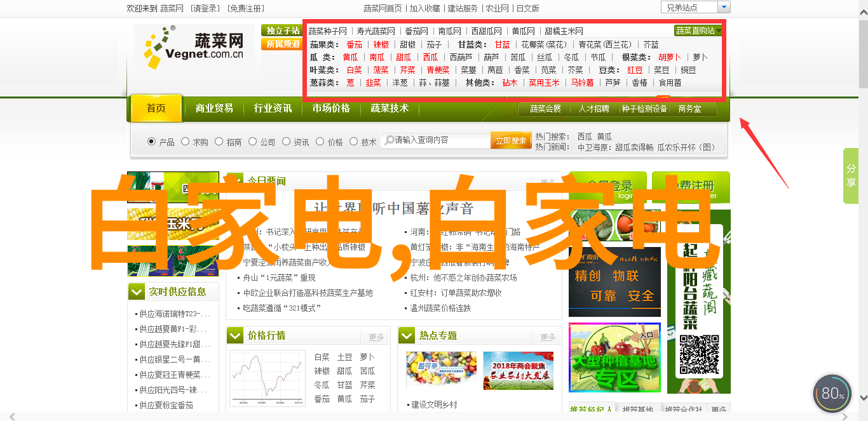Open the 甜糯玉米网 sub-site link
The image size is (868, 421).
point(564,31)
